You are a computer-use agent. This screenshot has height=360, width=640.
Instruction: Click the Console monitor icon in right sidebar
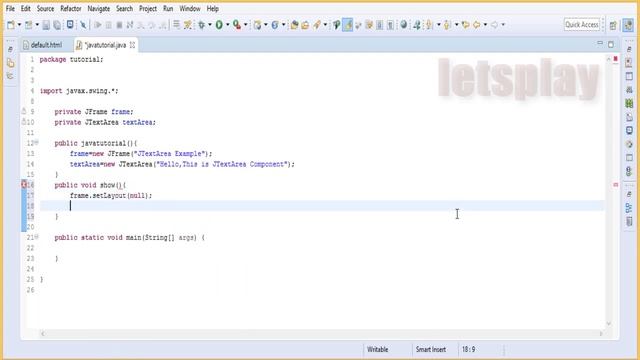click(x=629, y=131)
